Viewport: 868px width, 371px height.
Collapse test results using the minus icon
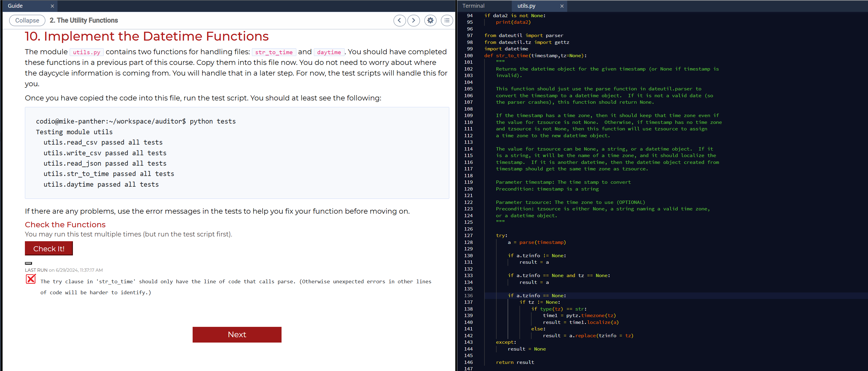coord(28,263)
